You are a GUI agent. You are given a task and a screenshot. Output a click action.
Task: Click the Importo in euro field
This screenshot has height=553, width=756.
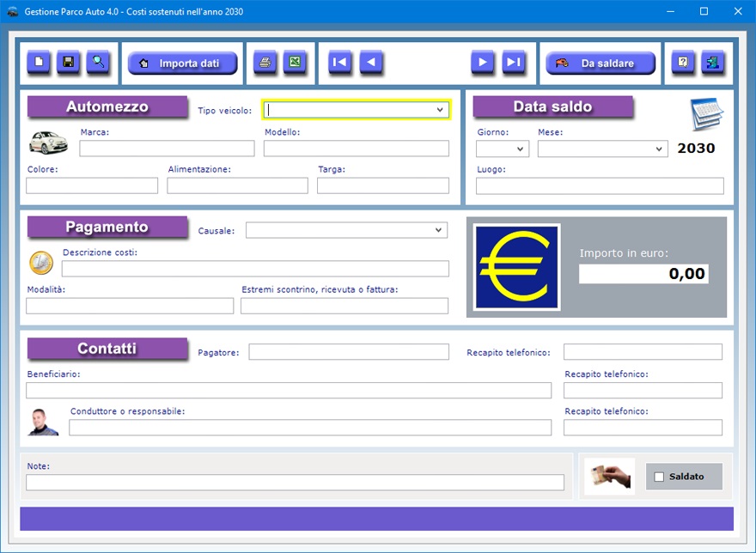643,274
